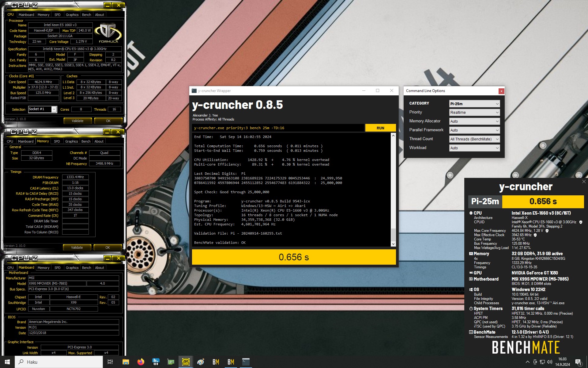
Task: Click y-cruncher output scrollbar down arrow
Action: click(393, 244)
